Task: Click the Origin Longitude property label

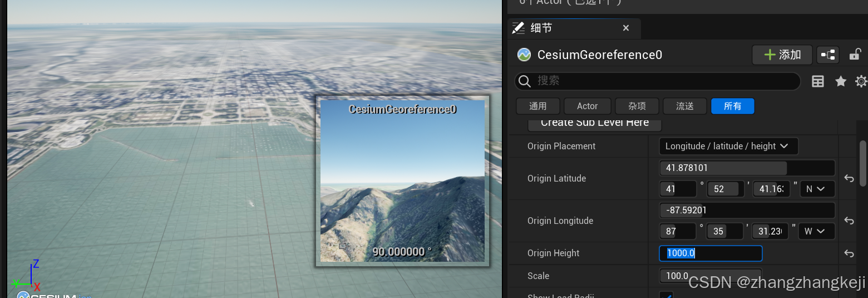Action: pyautogui.click(x=560, y=221)
